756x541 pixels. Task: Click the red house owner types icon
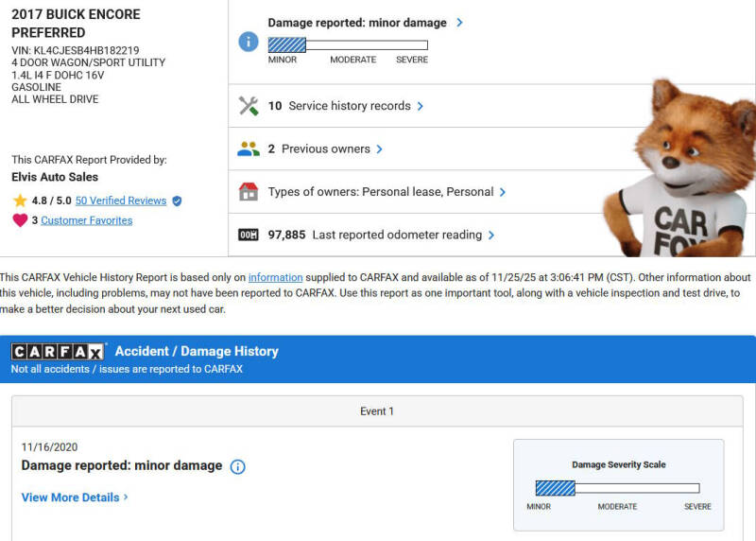(249, 192)
